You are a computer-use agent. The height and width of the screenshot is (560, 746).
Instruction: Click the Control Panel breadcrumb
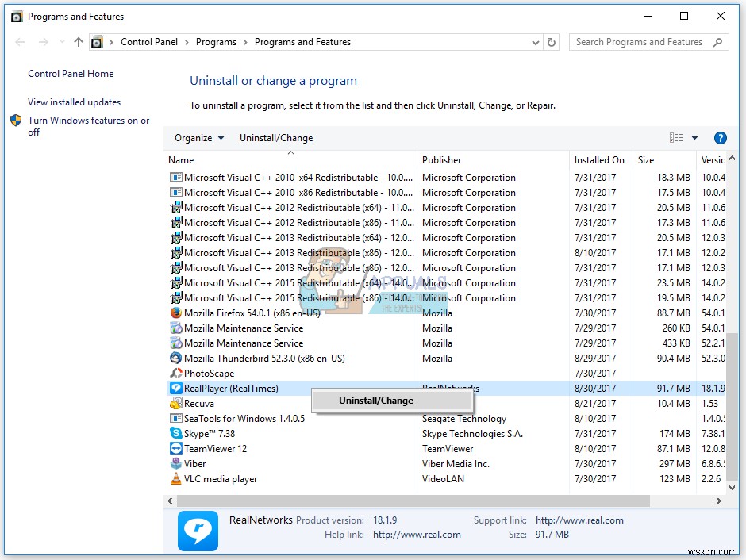tap(149, 42)
